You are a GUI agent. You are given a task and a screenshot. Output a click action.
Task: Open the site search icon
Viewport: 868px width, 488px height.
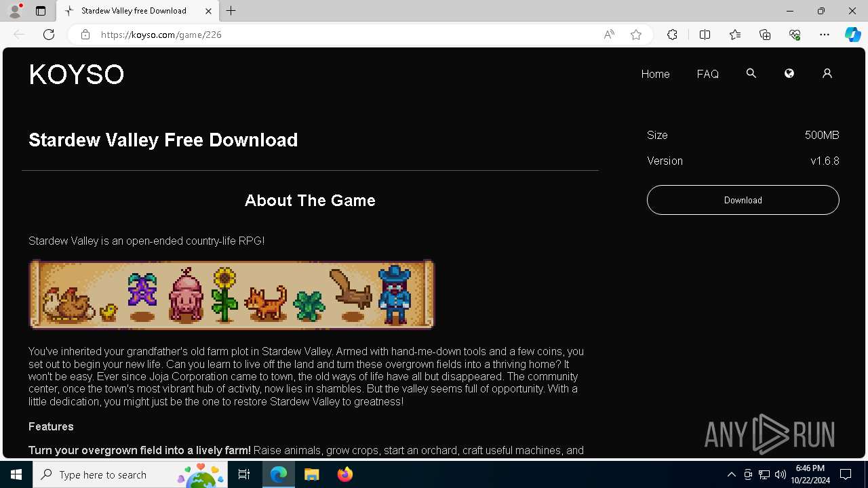(751, 73)
